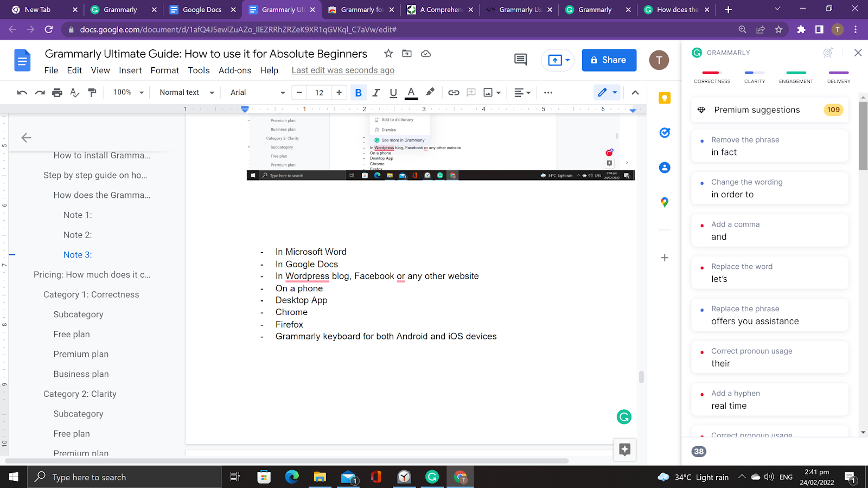Open Google Maps in side panel
The image size is (868, 488).
pos(665,202)
